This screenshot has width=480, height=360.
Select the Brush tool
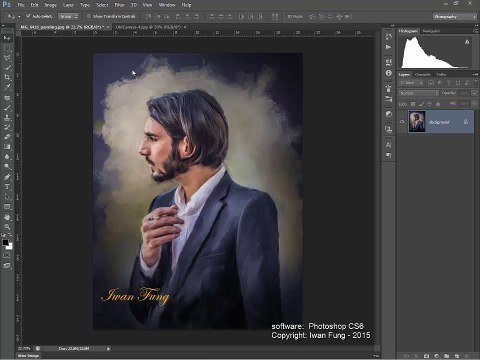pyautogui.click(x=7, y=108)
